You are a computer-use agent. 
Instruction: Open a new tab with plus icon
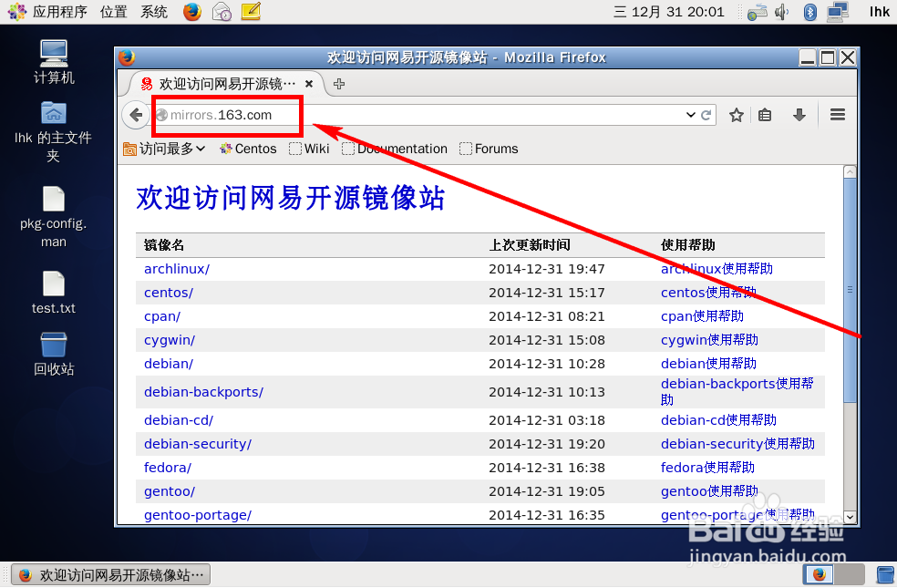click(x=339, y=84)
